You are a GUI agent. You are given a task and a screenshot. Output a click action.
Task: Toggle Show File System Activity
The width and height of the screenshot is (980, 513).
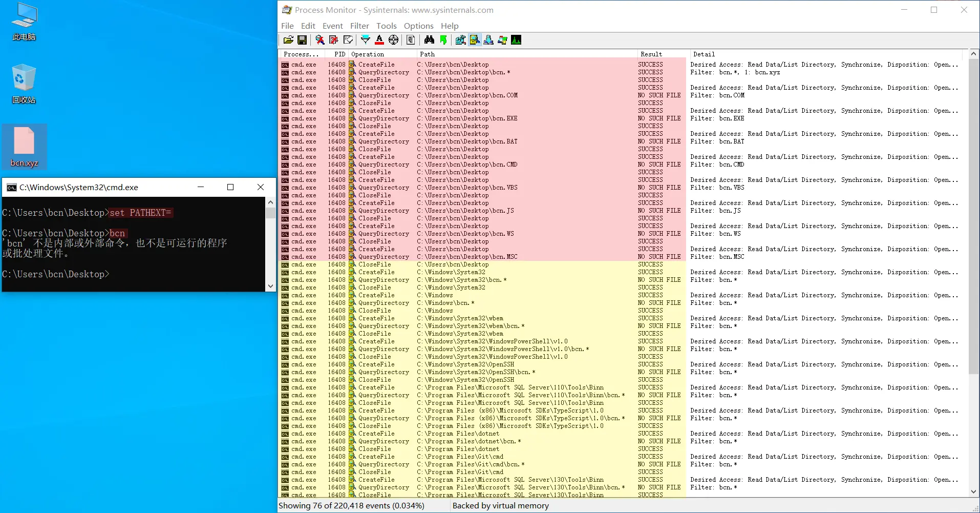point(475,40)
